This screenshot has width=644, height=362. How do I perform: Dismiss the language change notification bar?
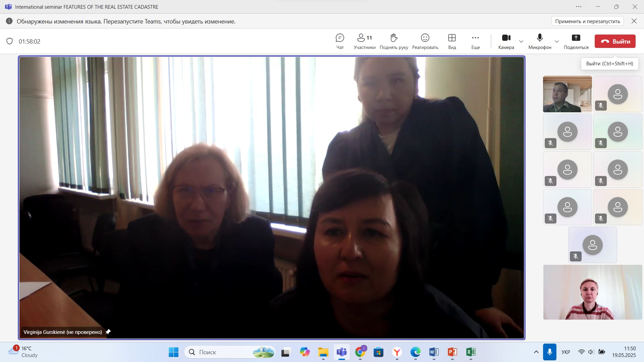pos(634,21)
